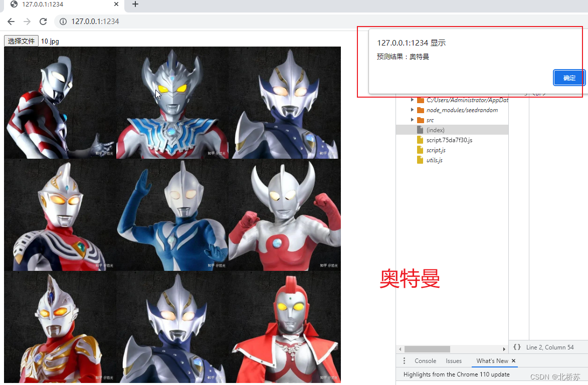588x385 pixels.
Task: Expand the C:/Users/Administrator/AppData folder
Action: click(x=412, y=100)
